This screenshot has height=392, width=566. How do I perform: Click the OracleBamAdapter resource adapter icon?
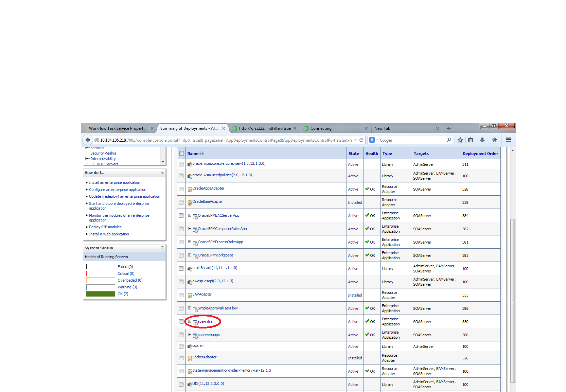[x=190, y=203]
